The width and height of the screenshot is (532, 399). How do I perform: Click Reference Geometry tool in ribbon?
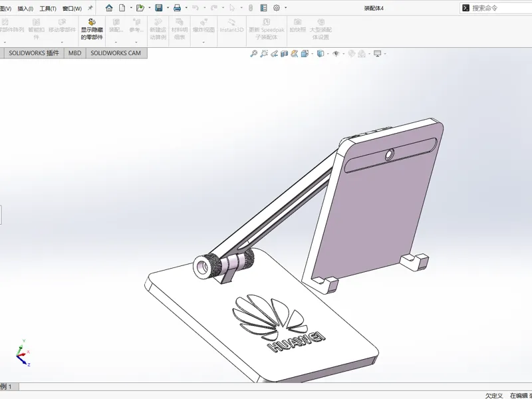[x=136, y=26]
